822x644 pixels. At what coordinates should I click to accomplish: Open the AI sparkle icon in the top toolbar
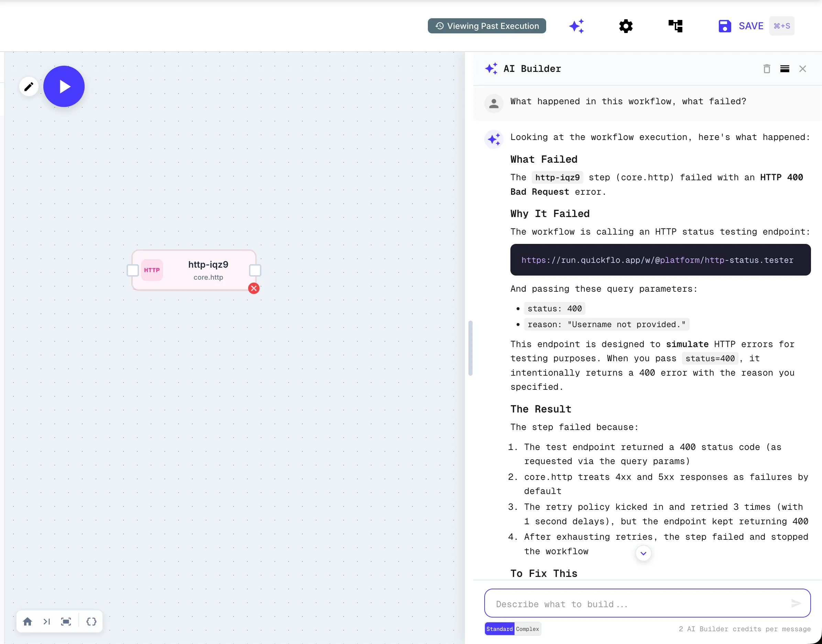coord(577,26)
